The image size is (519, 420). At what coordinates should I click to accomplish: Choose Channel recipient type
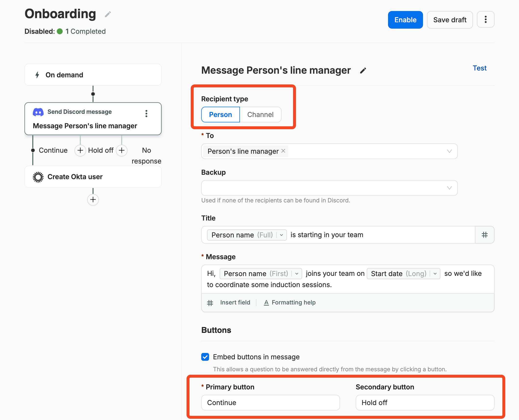pyautogui.click(x=260, y=115)
